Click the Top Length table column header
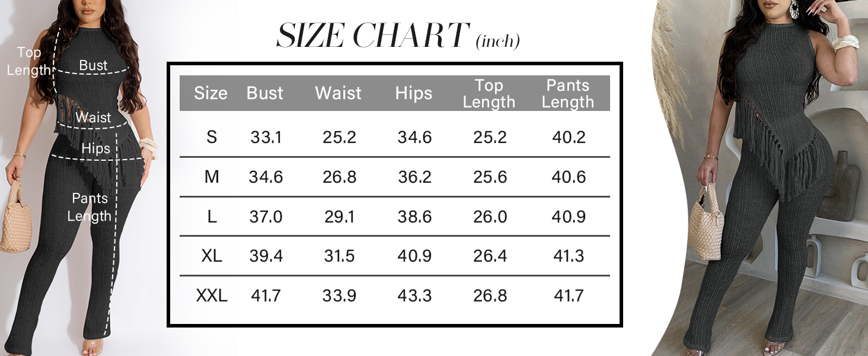This screenshot has height=356, width=868. 489,94
